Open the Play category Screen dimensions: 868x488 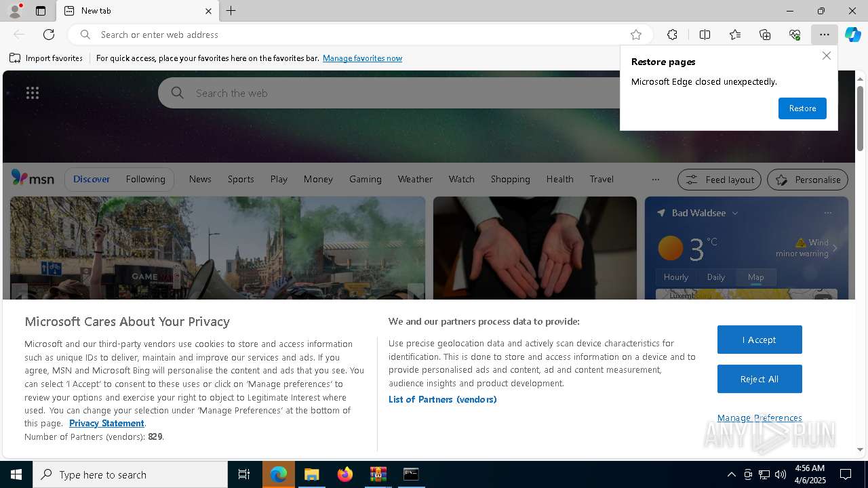click(279, 179)
